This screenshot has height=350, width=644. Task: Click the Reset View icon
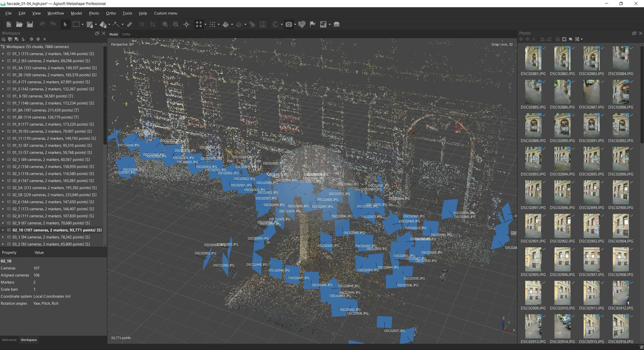(186, 24)
